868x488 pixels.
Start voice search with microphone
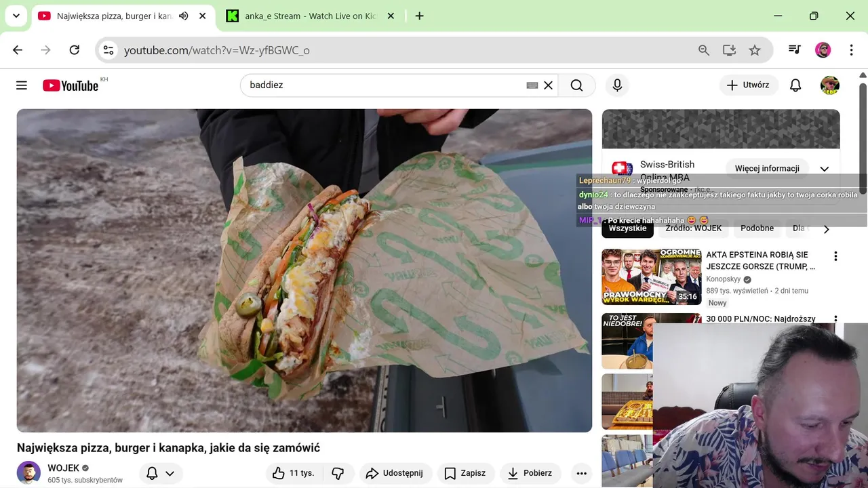click(x=617, y=85)
